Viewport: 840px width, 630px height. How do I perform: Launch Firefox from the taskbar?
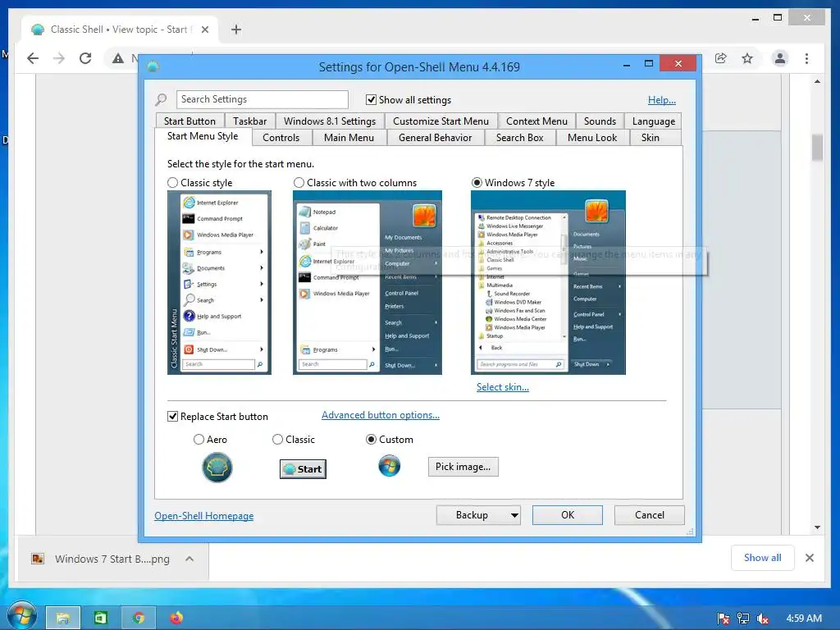[x=176, y=619]
